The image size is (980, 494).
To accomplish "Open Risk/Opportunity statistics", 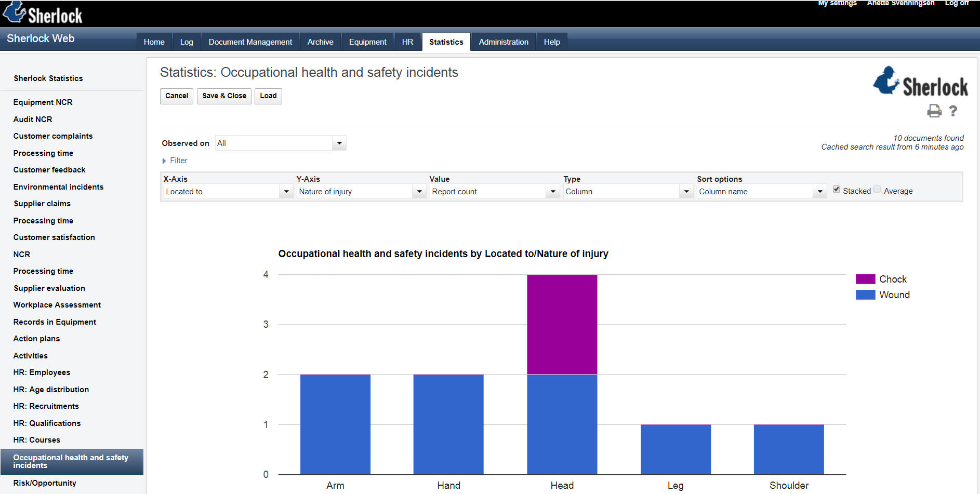I will 45,483.
